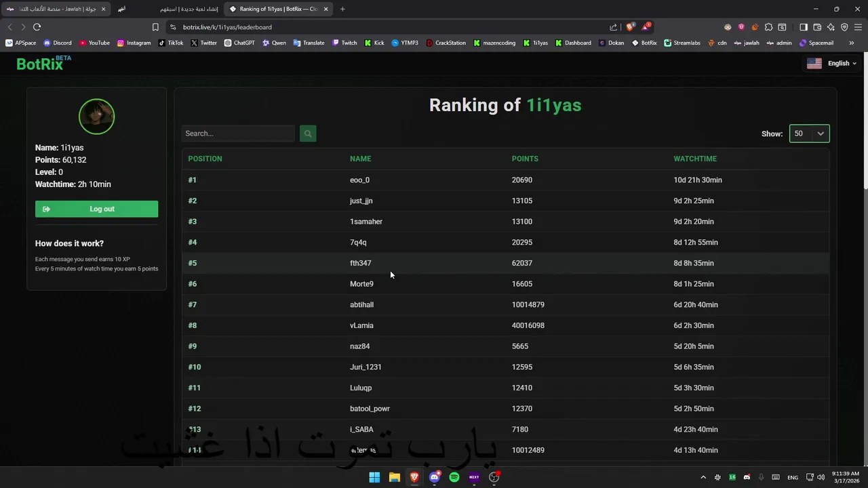The width and height of the screenshot is (868, 488).
Task: Open the TikTok bookmark
Action: point(171,43)
